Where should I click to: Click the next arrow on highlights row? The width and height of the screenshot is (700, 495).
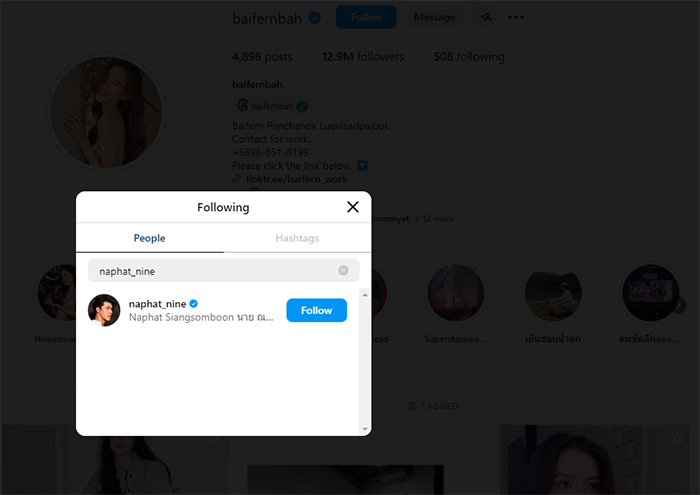click(680, 305)
